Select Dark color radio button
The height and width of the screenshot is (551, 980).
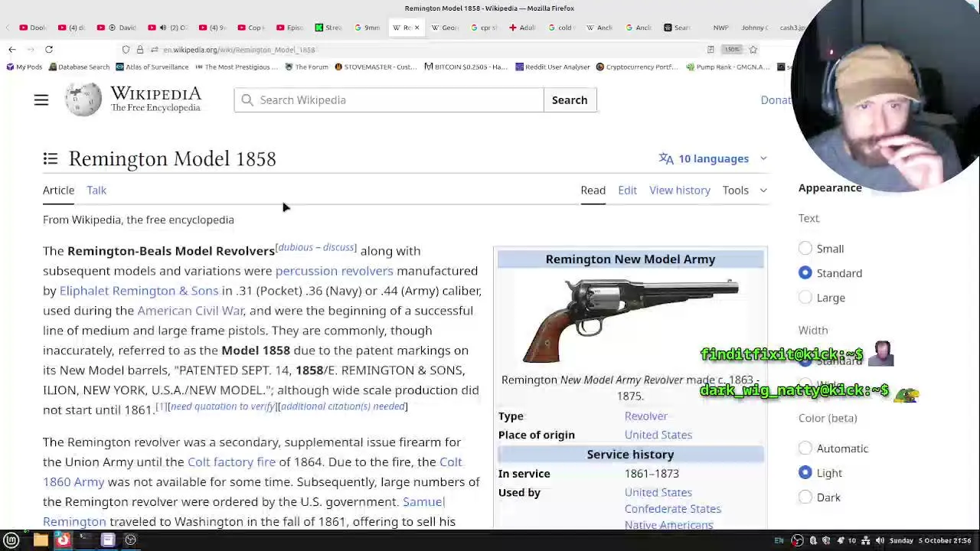click(x=805, y=497)
